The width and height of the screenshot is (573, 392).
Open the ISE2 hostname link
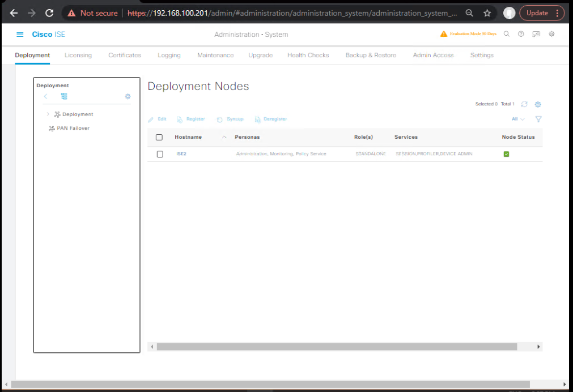tap(181, 154)
